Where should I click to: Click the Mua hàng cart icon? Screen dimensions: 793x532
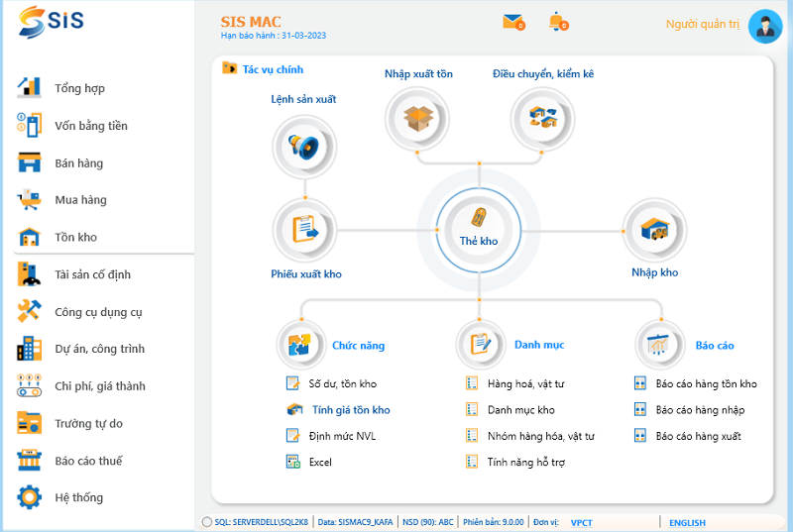click(29, 199)
